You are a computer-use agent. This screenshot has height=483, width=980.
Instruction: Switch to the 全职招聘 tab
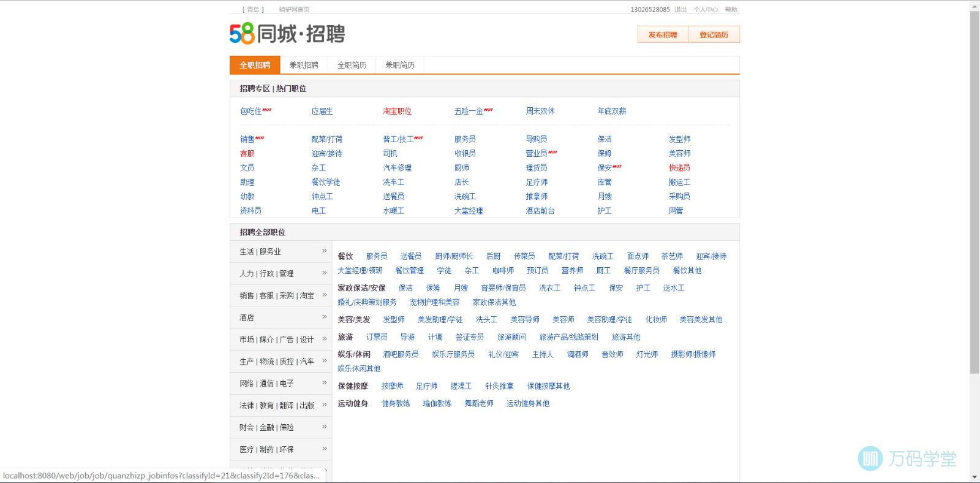[x=255, y=65]
